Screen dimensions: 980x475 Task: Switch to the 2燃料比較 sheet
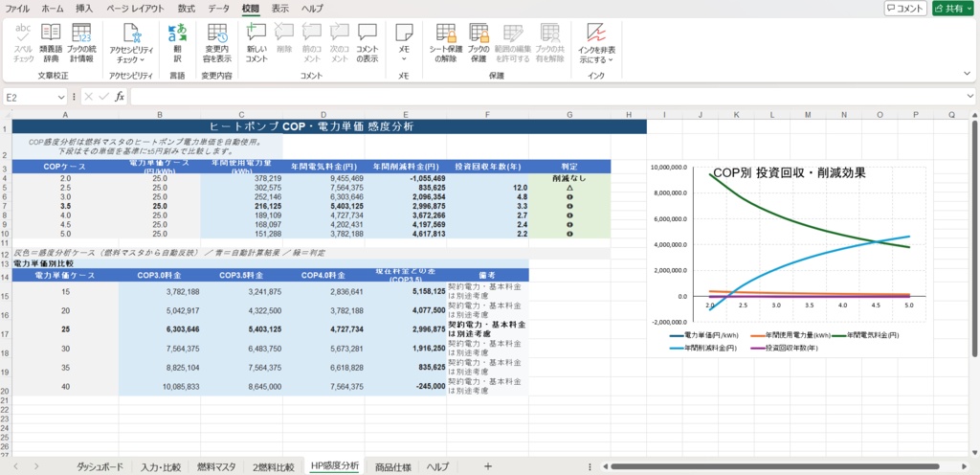click(273, 466)
